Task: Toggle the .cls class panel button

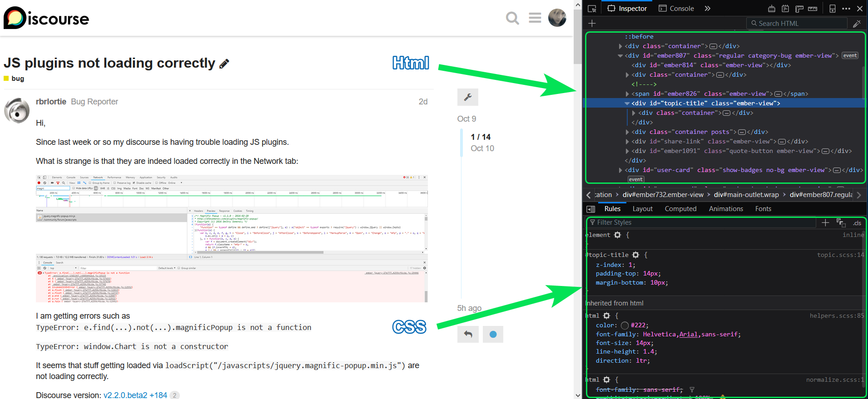Action: pos(857,223)
